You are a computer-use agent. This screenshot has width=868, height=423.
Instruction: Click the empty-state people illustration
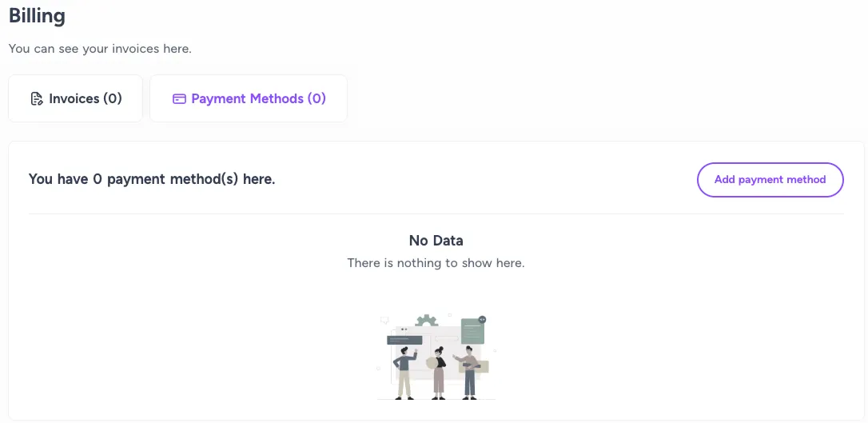[x=436, y=356]
